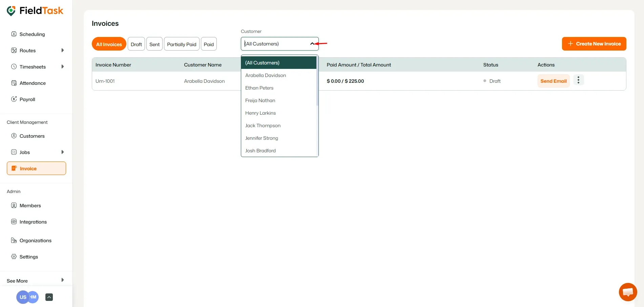The image size is (644, 307).
Task: Open Scheduling in the sidebar
Action: (32, 34)
